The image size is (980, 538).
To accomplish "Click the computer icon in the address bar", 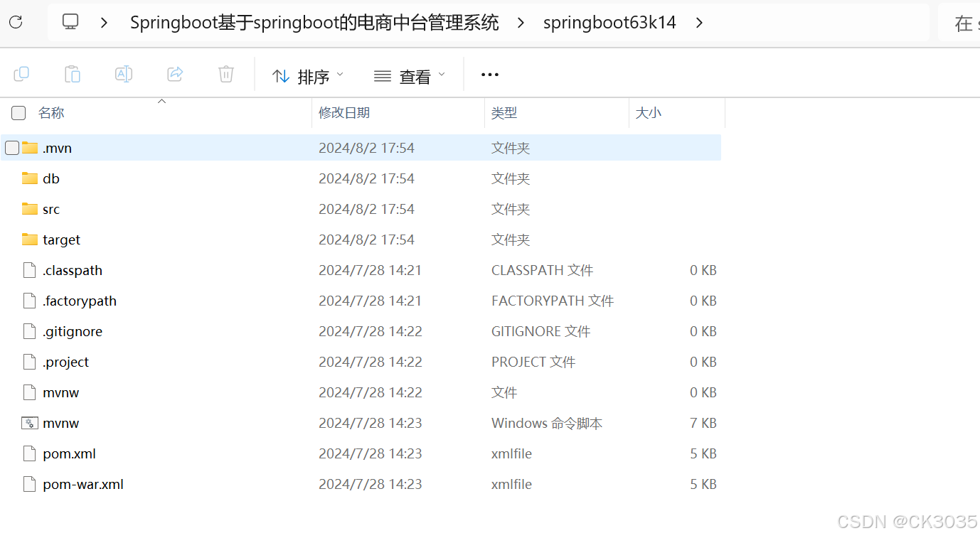I will (x=70, y=21).
